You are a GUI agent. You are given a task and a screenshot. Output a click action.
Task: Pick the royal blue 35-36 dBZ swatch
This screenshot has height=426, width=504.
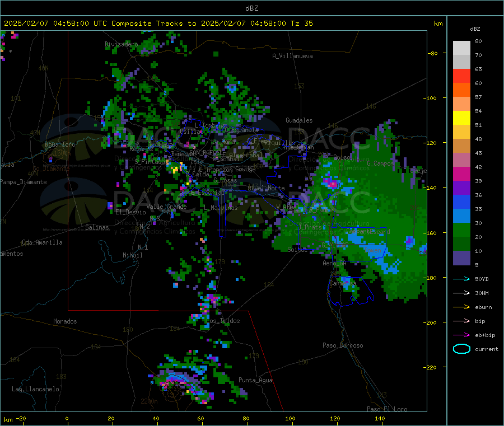coord(461,202)
